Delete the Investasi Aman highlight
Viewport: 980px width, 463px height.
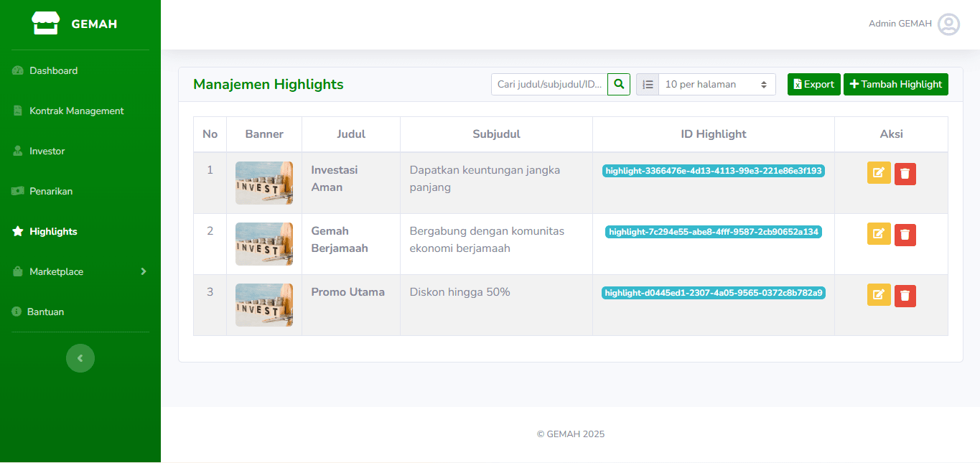905,174
